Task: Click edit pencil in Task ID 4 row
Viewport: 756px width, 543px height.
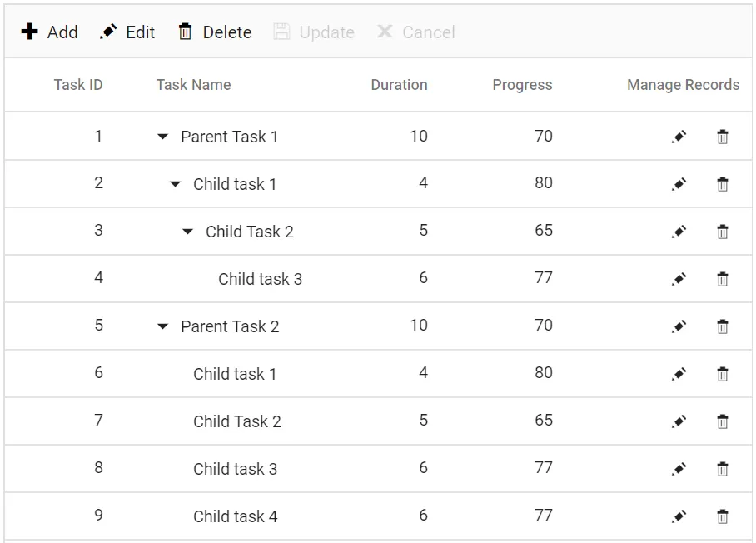Action: pyautogui.click(x=679, y=279)
